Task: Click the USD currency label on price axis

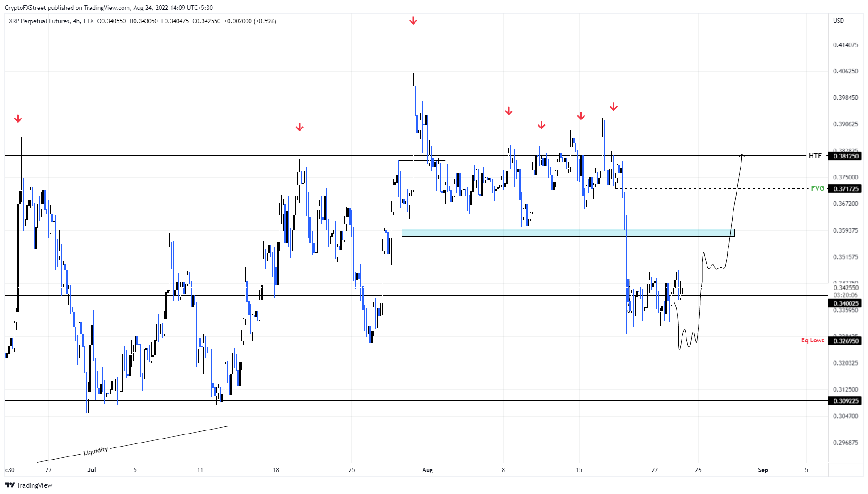Action: pyautogui.click(x=838, y=21)
